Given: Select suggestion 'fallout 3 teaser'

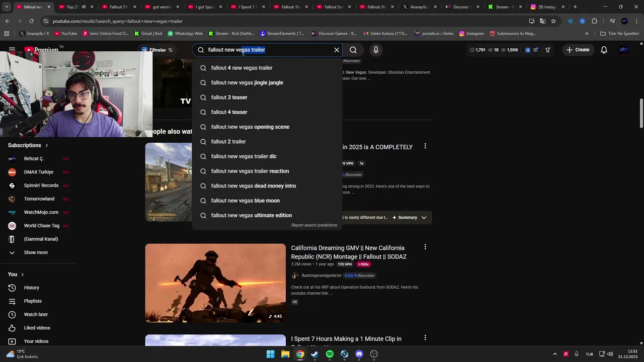Looking at the screenshot, I should coord(267,98).
